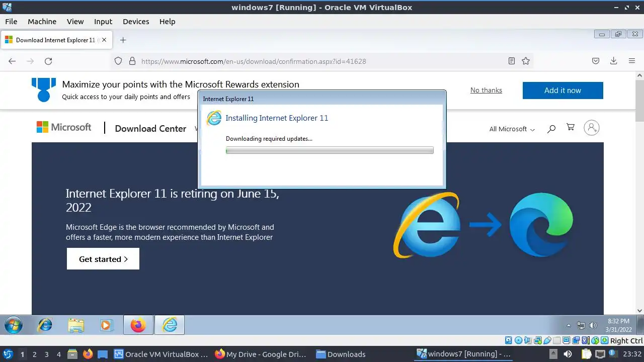644x362 pixels.
Task: Switch to host virtual desktop 3
Action: 46,354
